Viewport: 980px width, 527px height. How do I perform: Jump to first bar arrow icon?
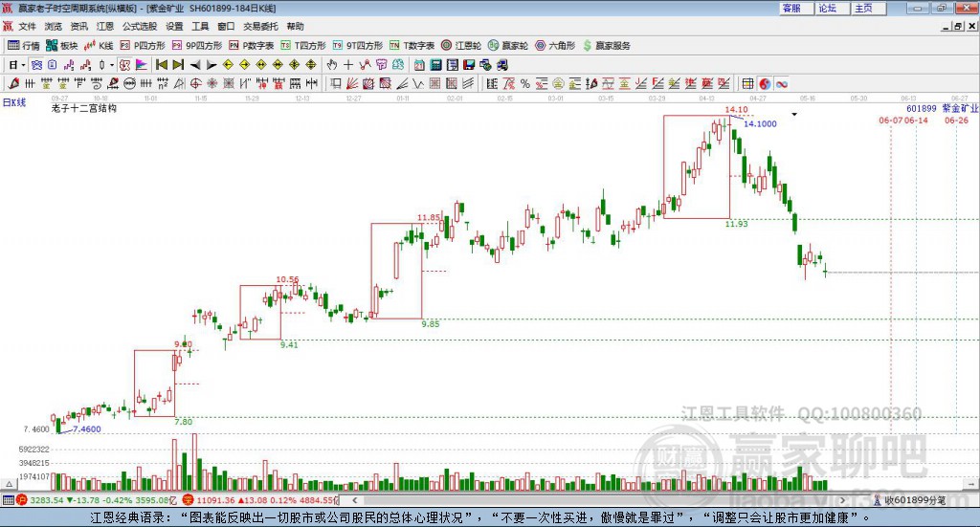[x=161, y=65]
